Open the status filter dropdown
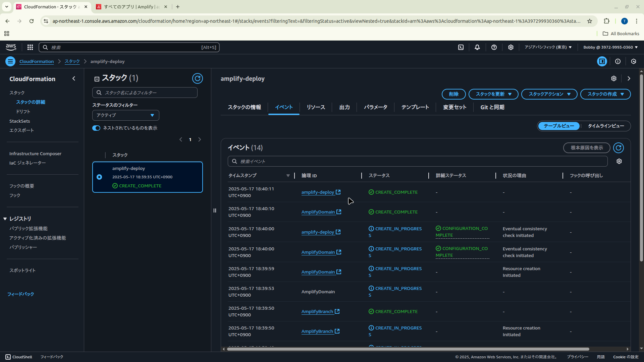This screenshot has height=362, width=644. click(x=125, y=115)
